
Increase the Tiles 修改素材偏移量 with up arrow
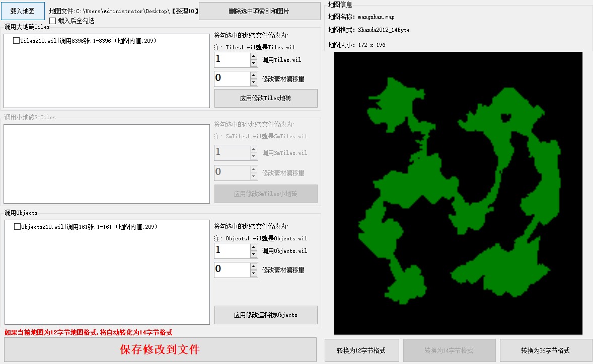254,75
